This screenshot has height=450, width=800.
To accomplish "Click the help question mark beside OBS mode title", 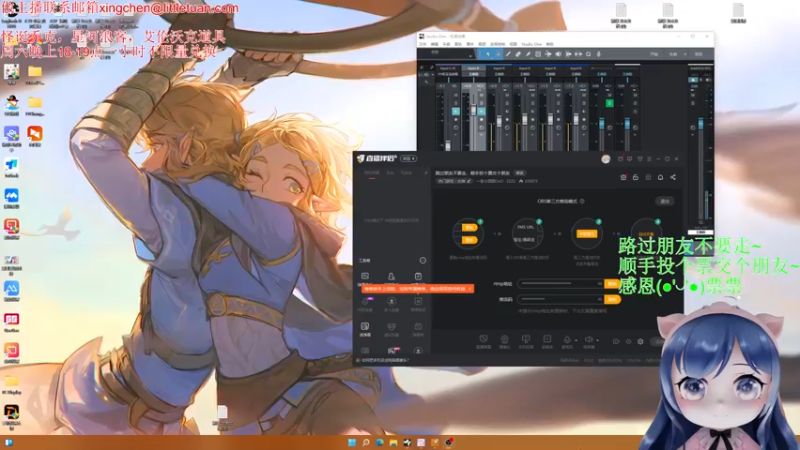I will point(582,201).
